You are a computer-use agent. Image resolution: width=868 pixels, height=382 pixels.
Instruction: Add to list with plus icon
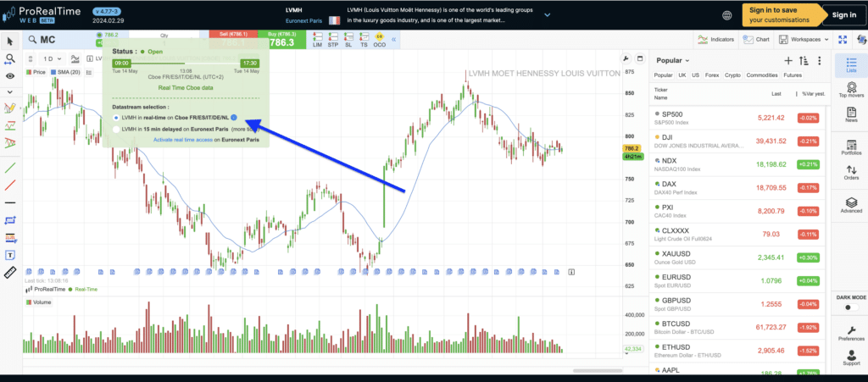[x=788, y=61]
